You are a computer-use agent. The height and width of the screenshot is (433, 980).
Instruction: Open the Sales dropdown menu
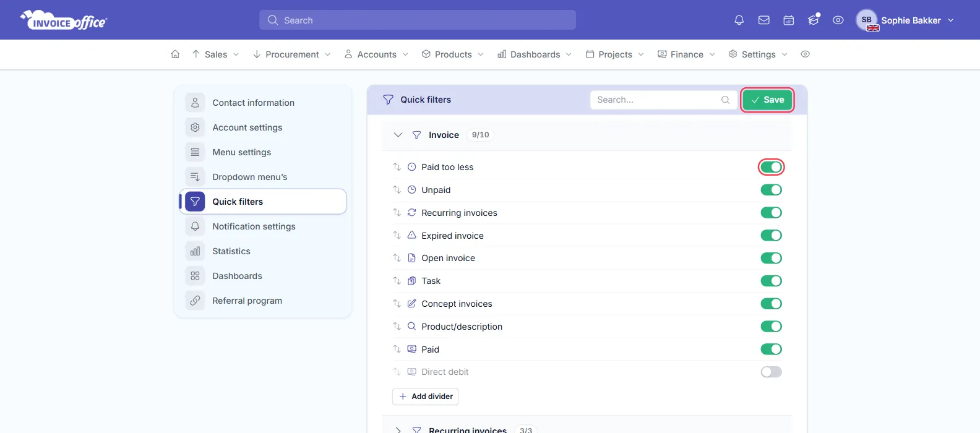[x=215, y=54]
